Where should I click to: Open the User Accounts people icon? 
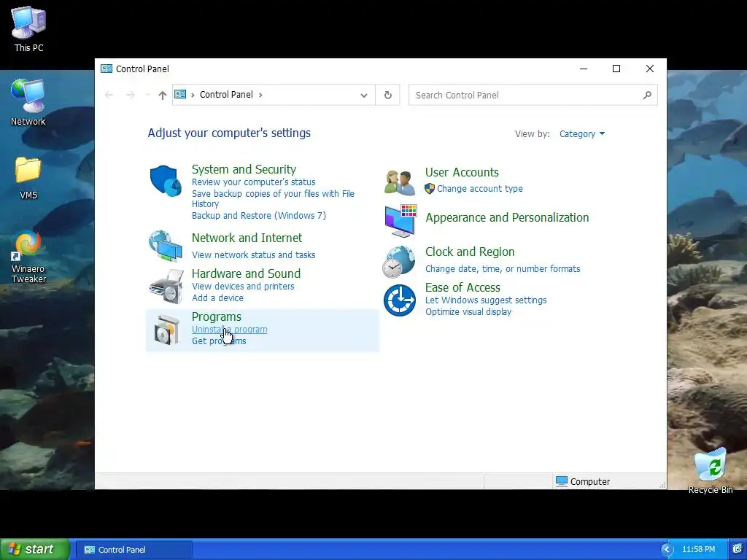[x=400, y=182]
